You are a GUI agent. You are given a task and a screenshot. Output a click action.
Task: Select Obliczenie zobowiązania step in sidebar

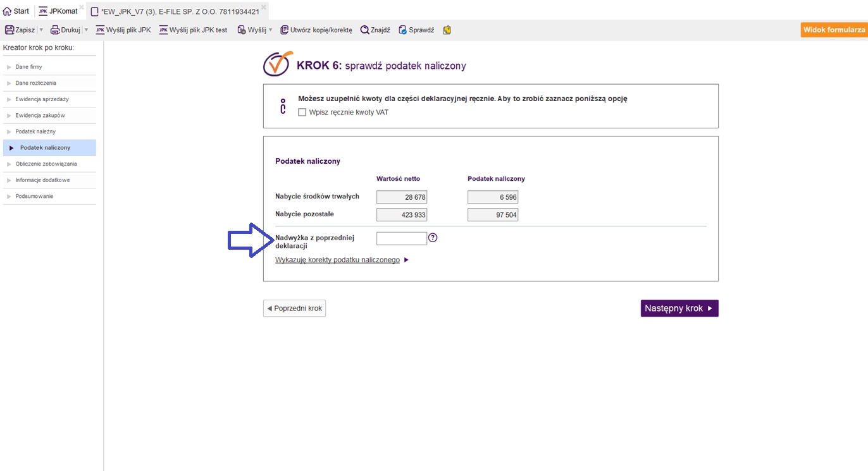(x=46, y=164)
